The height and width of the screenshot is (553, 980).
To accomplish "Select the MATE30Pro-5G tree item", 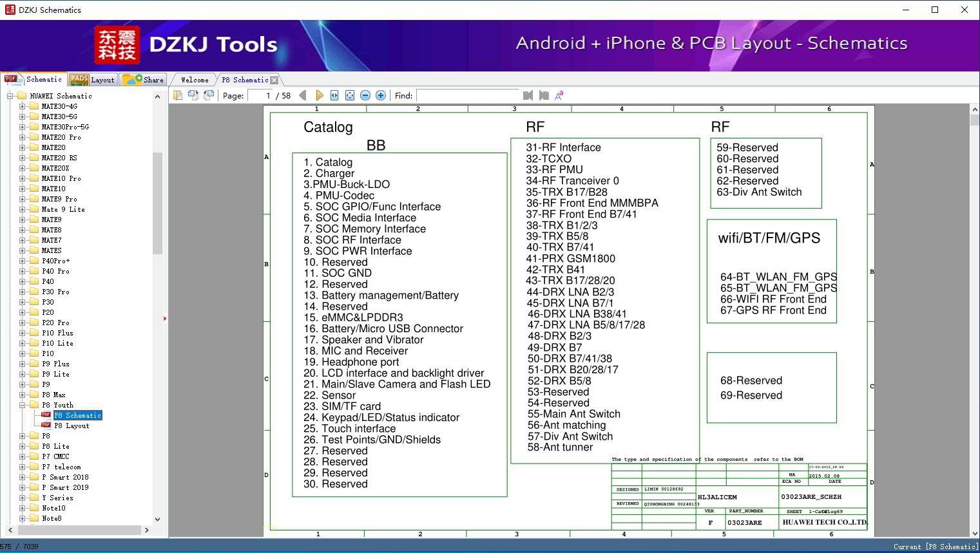I will point(65,127).
